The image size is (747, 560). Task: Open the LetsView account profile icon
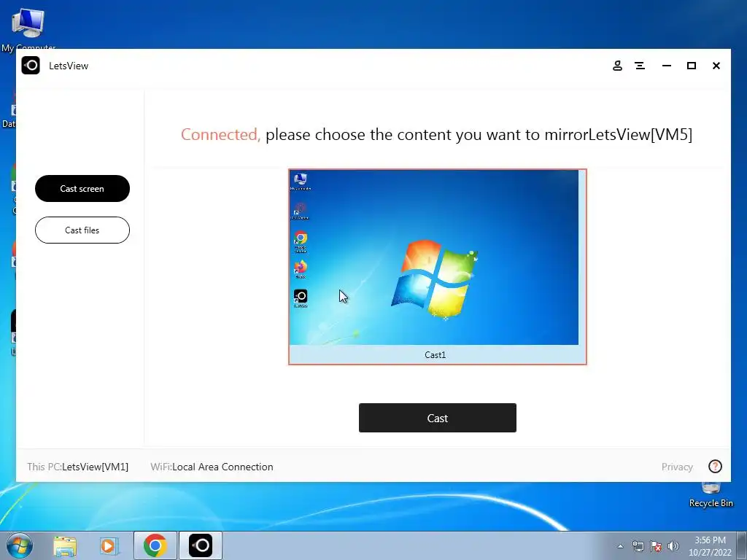click(x=617, y=66)
